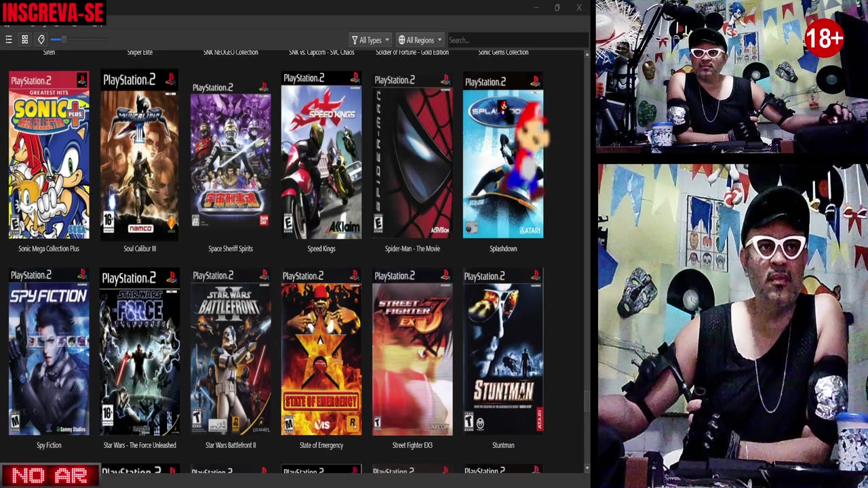Click the scrollbar up arrow
Screen dimensions: 868x488
click(587, 53)
